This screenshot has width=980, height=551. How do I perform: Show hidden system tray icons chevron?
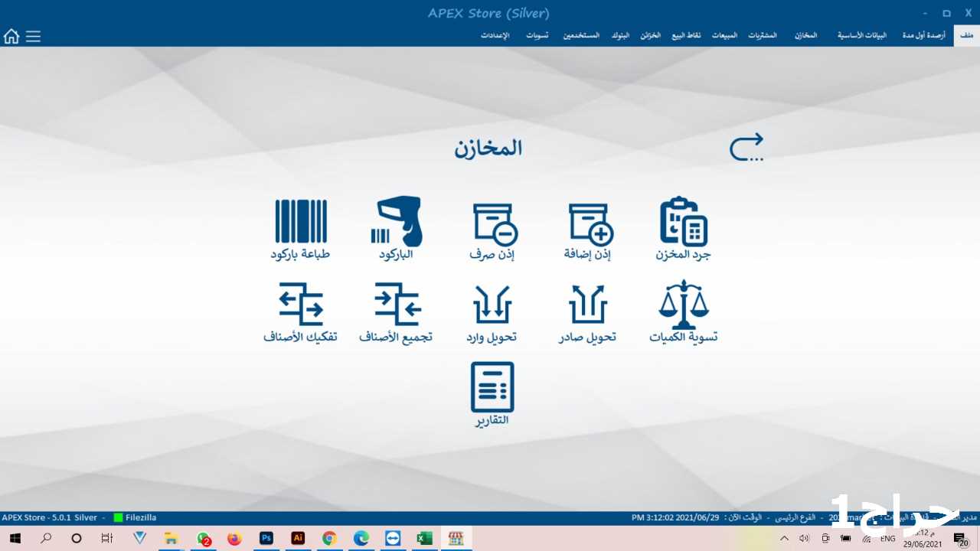point(783,539)
